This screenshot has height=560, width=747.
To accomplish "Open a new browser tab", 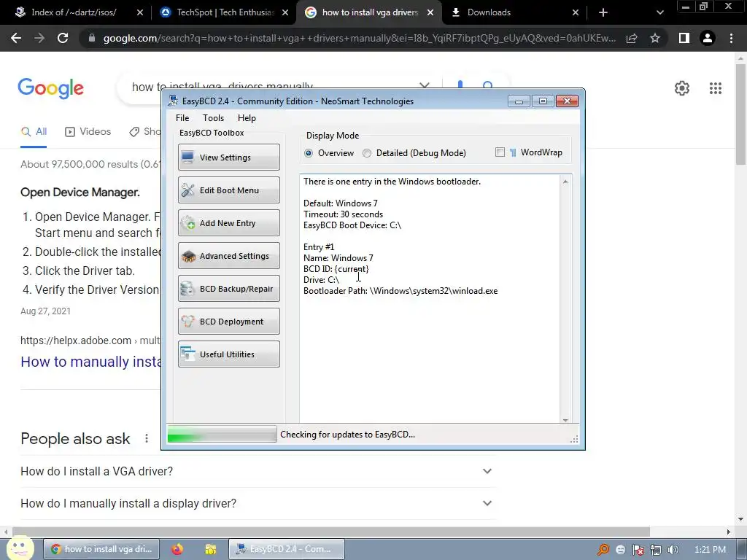I will click(x=603, y=13).
